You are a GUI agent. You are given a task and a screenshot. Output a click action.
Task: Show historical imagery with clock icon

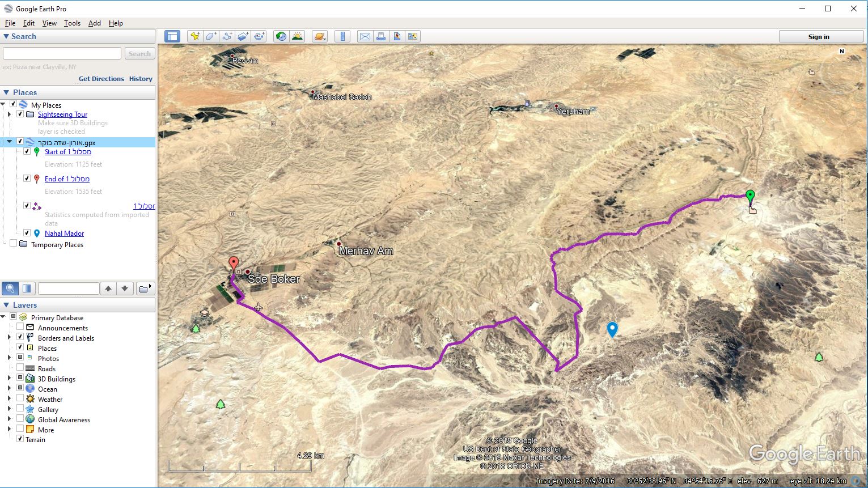(281, 36)
